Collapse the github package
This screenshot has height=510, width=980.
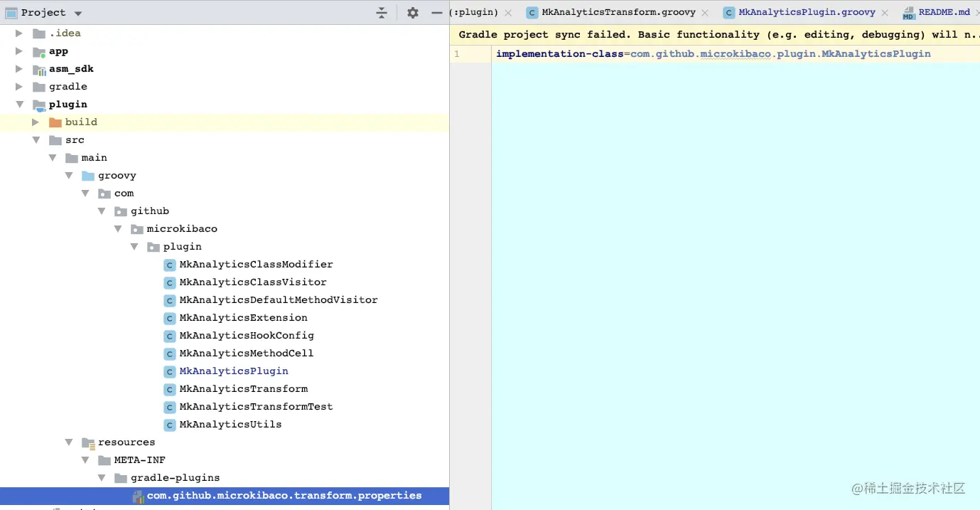tap(102, 211)
